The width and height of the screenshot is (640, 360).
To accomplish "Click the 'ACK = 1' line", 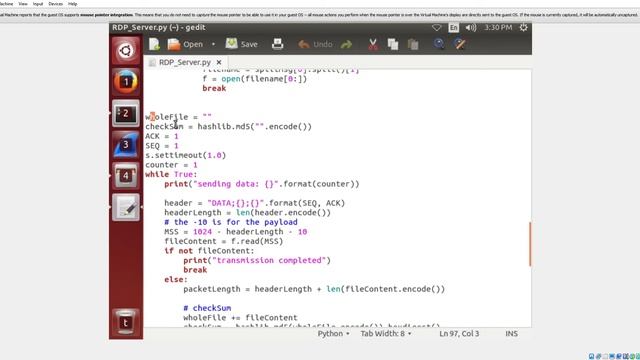I will (162, 136).
